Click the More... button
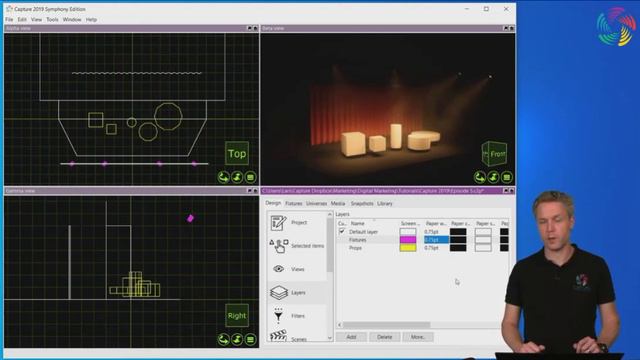The image size is (640, 360). click(x=418, y=337)
